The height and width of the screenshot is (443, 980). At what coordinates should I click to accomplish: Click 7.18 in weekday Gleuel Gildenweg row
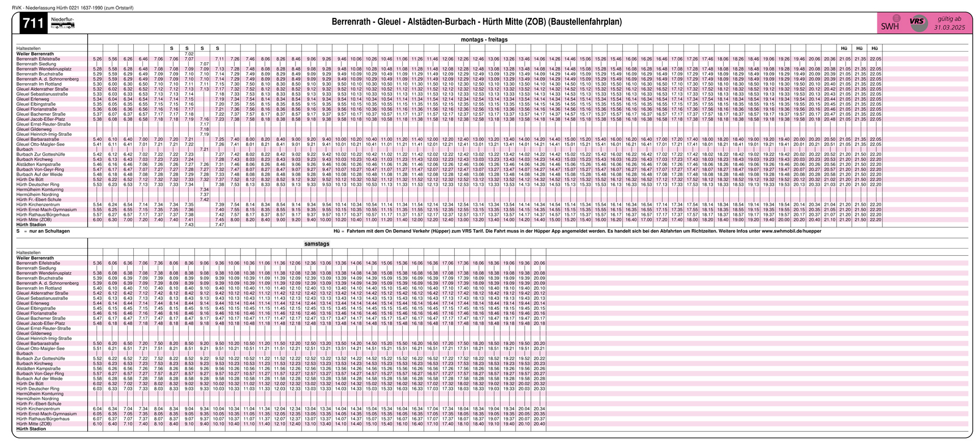204,130
